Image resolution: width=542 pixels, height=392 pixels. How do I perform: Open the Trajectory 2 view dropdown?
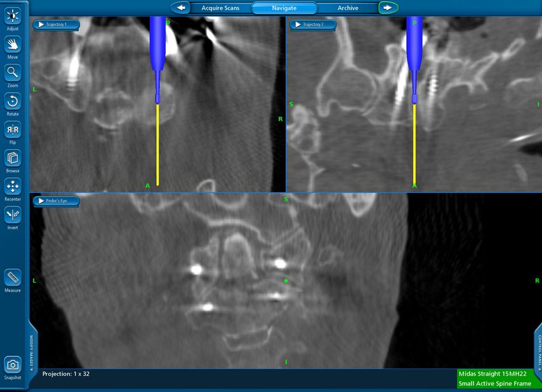[313, 25]
